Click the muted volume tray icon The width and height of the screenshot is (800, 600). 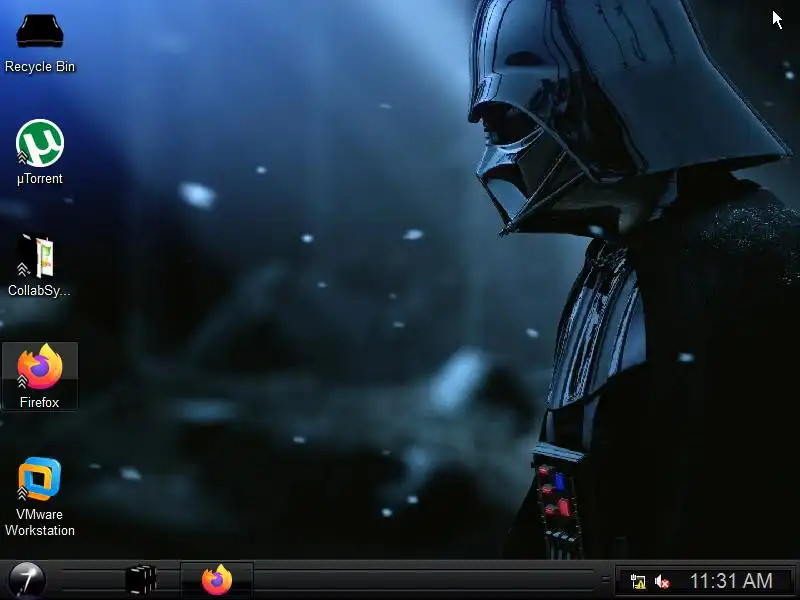point(662,581)
